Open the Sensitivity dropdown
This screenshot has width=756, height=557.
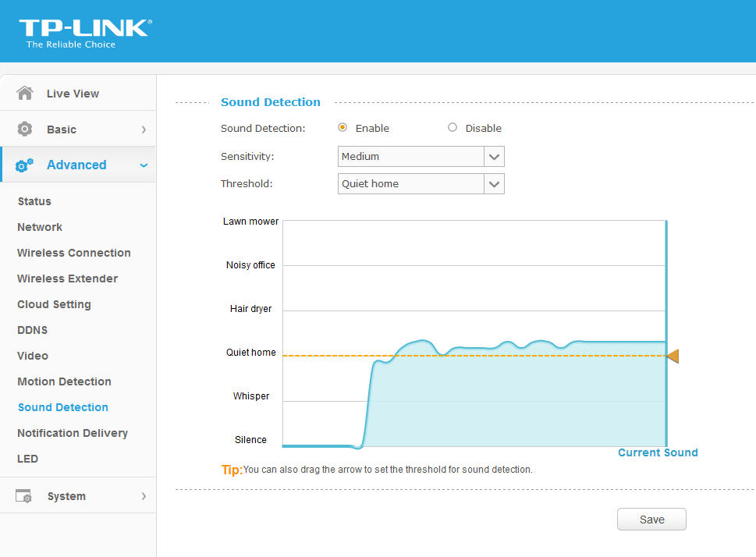(421, 157)
